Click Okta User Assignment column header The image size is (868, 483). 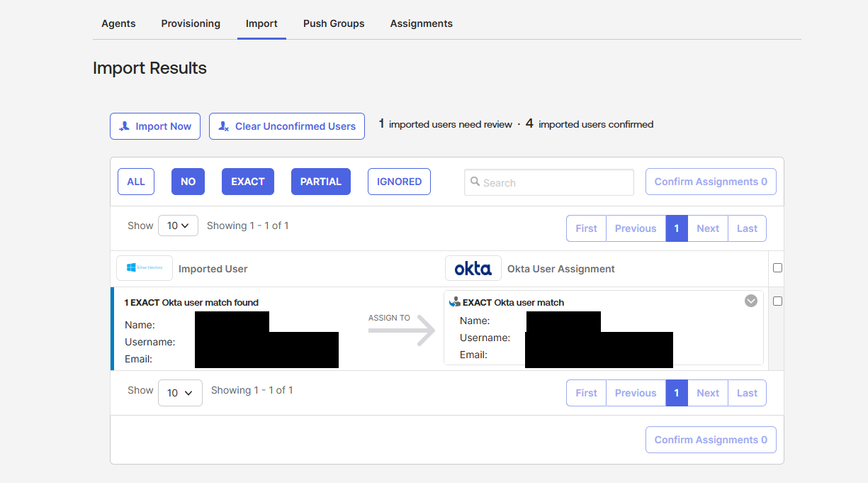tap(561, 269)
